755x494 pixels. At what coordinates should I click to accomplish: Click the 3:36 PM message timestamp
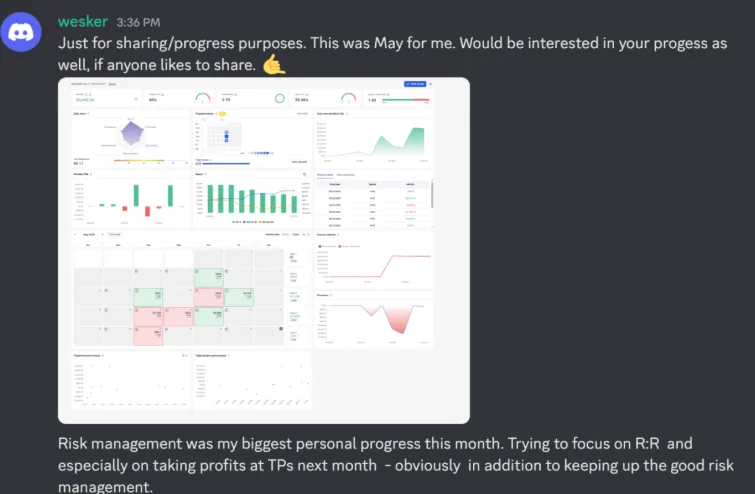(x=138, y=23)
